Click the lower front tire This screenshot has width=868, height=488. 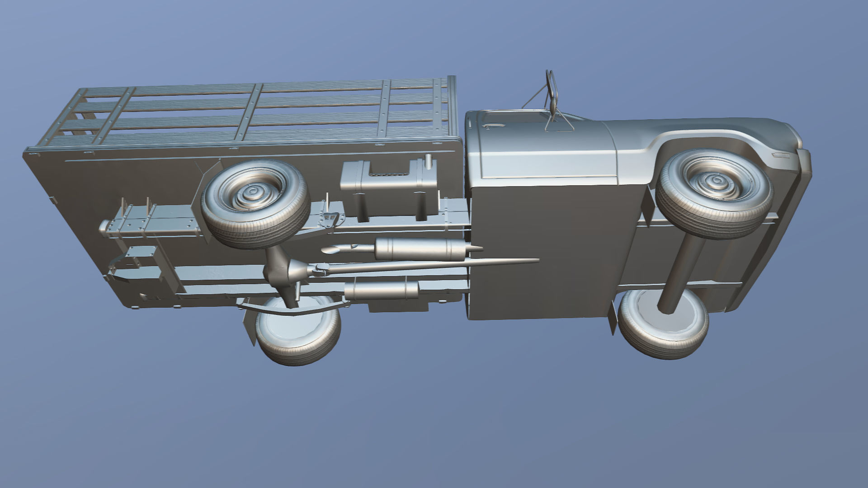point(663,324)
